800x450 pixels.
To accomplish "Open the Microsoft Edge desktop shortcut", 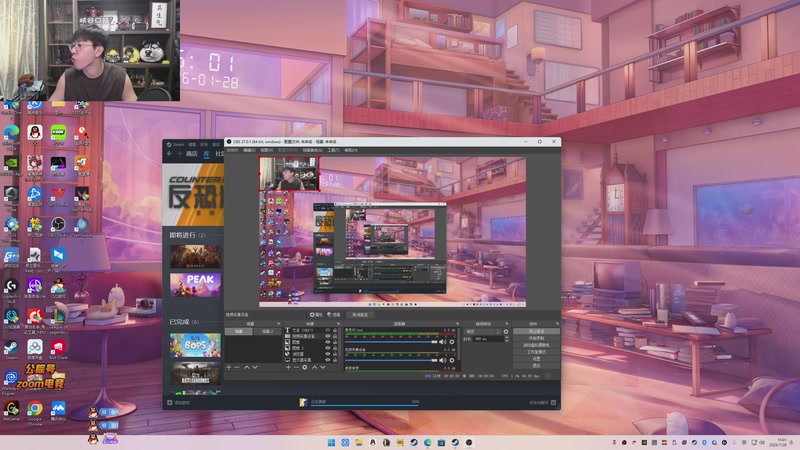I will 11,134.
